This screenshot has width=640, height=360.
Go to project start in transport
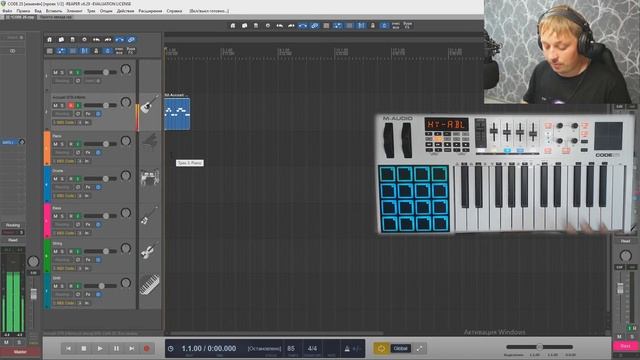(68, 349)
